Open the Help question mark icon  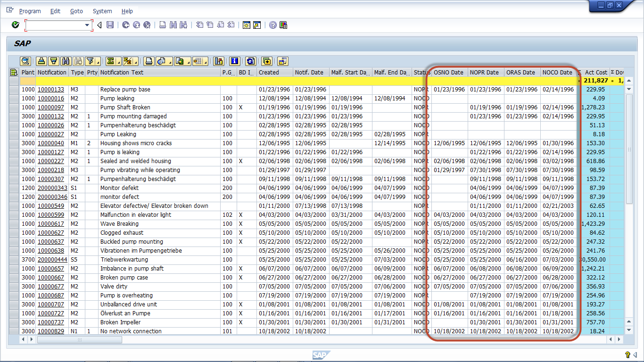tap(273, 25)
